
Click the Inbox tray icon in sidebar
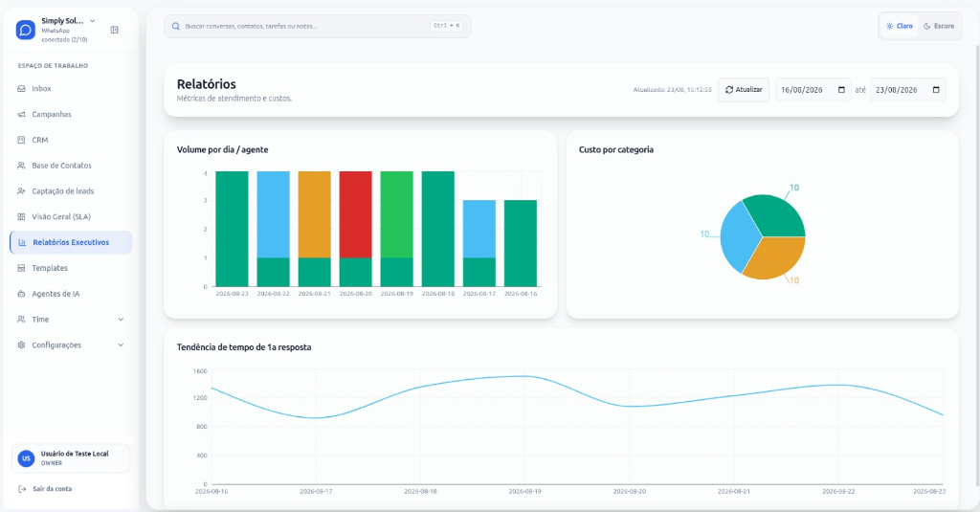point(21,89)
